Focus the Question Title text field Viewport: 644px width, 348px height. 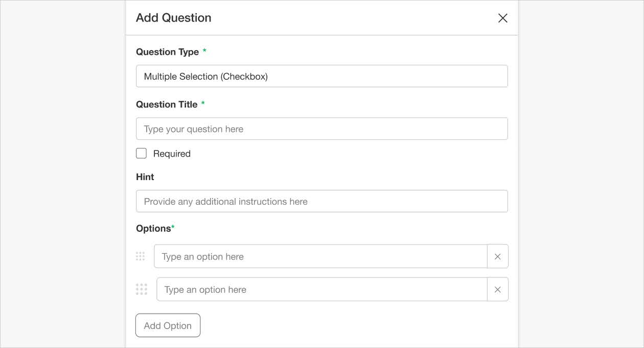321,128
